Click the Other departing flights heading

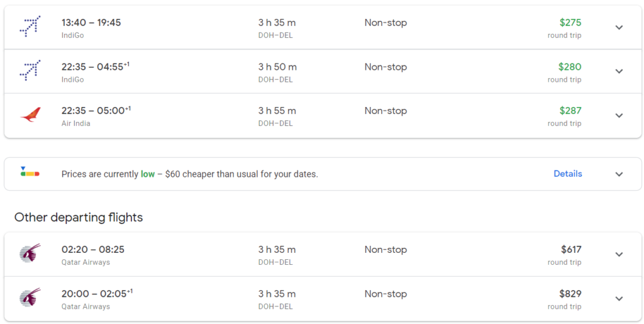pyautogui.click(x=79, y=218)
